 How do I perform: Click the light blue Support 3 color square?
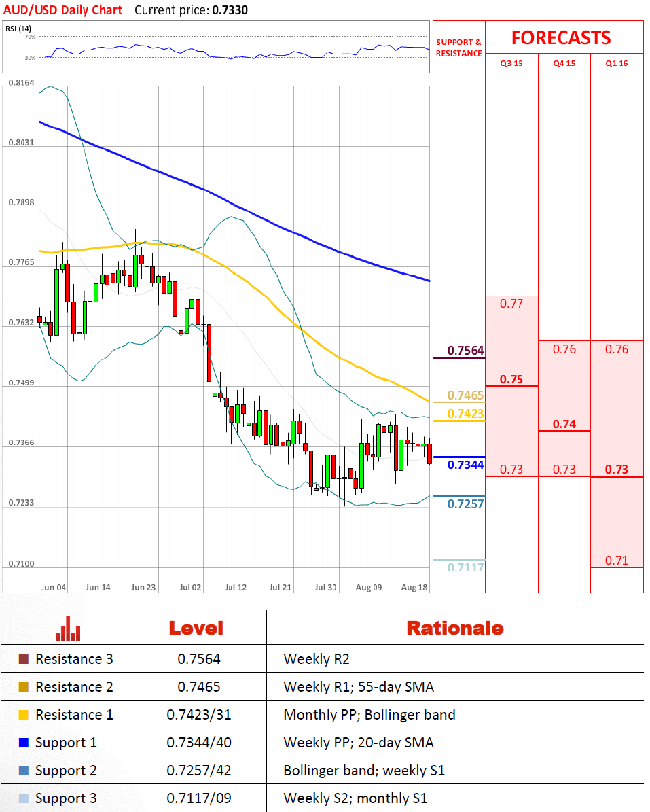pyautogui.click(x=24, y=798)
